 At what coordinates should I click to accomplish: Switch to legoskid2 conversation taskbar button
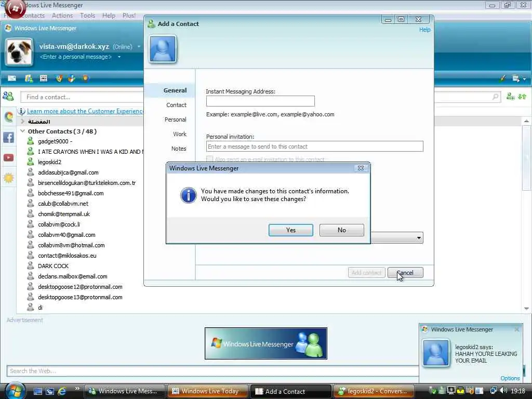click(373, 391)
